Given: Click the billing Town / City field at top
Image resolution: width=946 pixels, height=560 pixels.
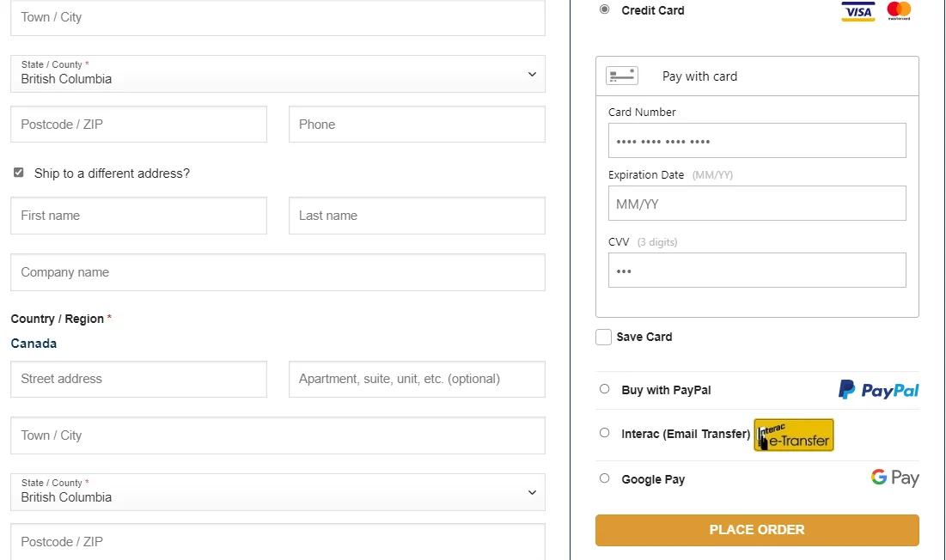Looking at the screenshot, I should point(278,17).
